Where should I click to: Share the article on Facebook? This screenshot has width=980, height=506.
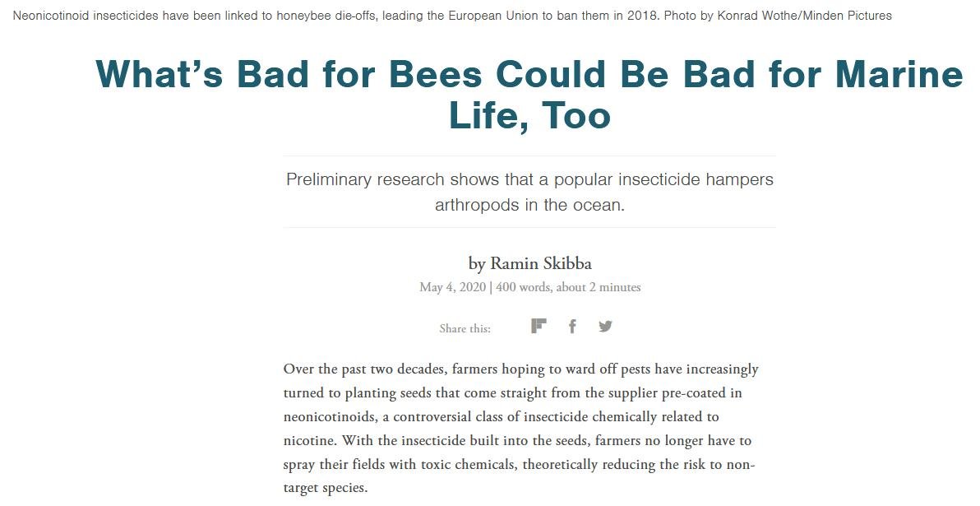(x=572, y=326)
